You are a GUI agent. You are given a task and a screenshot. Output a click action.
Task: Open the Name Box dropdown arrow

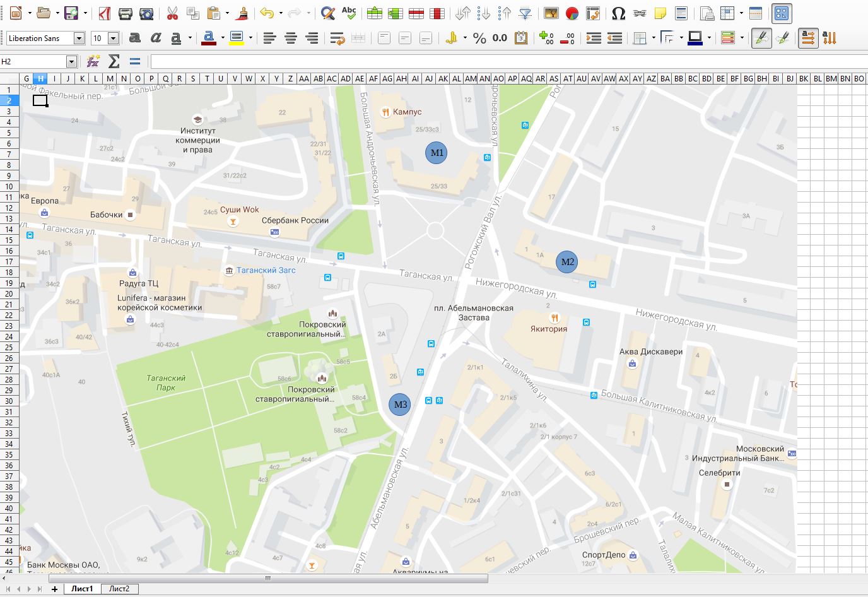71,61
